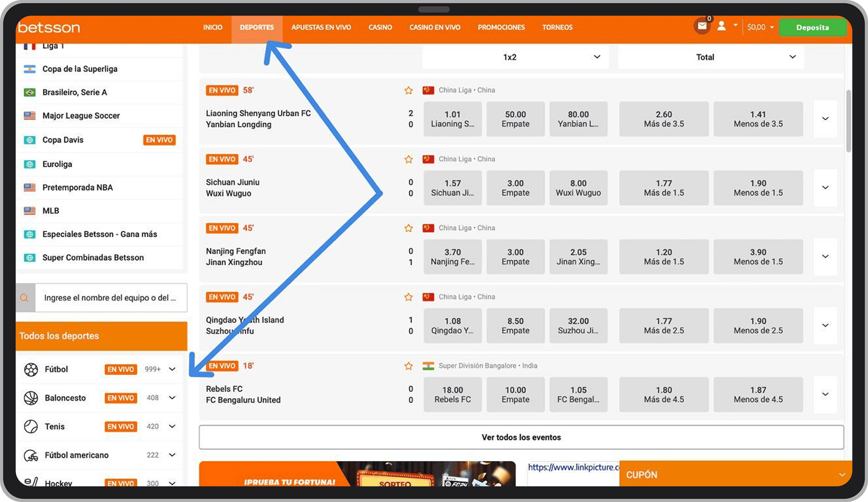The width and height of the screenshot is (868, 502).
Task: Expand the Baloncesto sport chevron
Action: pyautogui.click(x=172, y=398)
